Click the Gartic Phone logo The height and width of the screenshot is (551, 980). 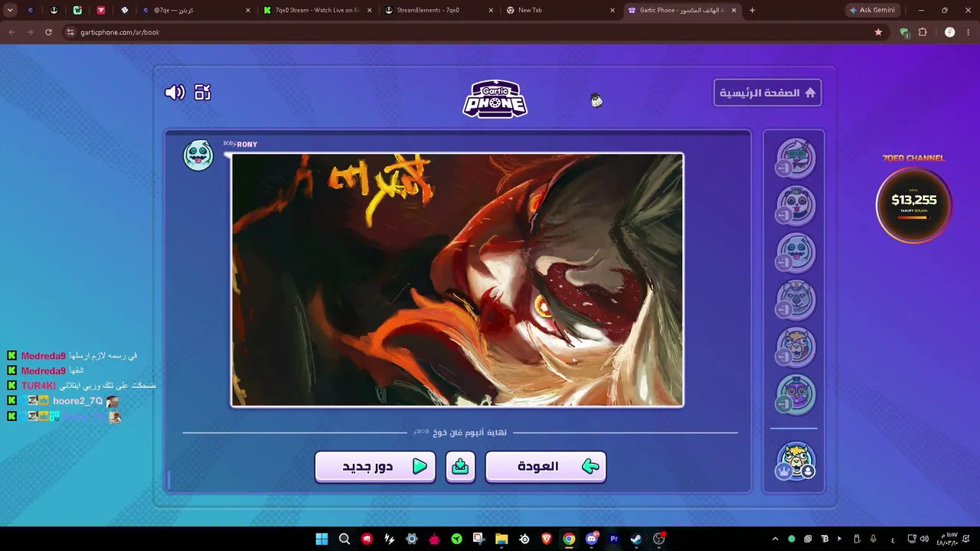[x=495, y=99]
